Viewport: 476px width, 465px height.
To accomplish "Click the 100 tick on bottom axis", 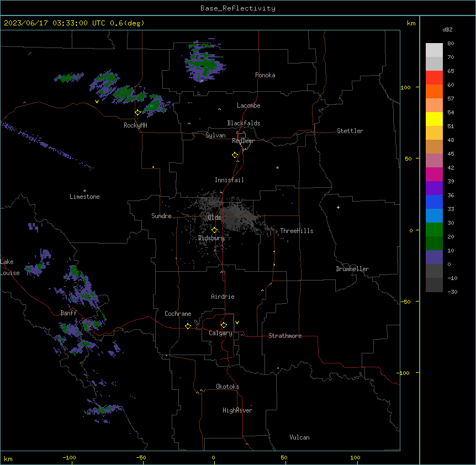I will [x=355, y=457].
